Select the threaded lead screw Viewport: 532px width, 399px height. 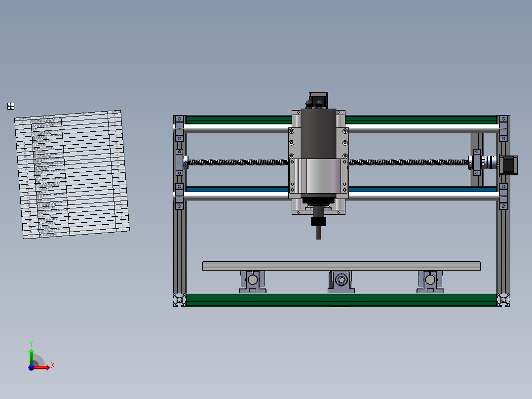point(238,162)
